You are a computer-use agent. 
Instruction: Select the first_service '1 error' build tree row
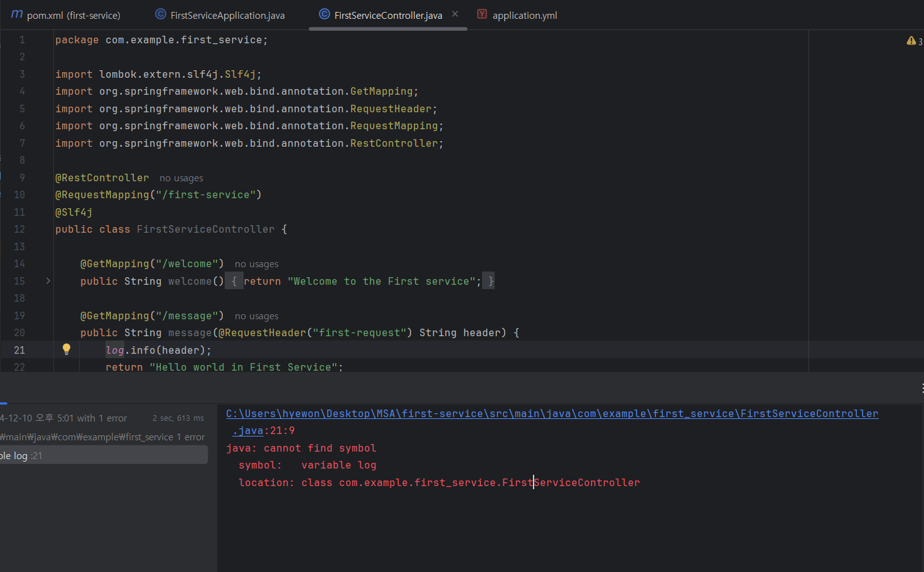pyautogui.click(x=104, y=437)
